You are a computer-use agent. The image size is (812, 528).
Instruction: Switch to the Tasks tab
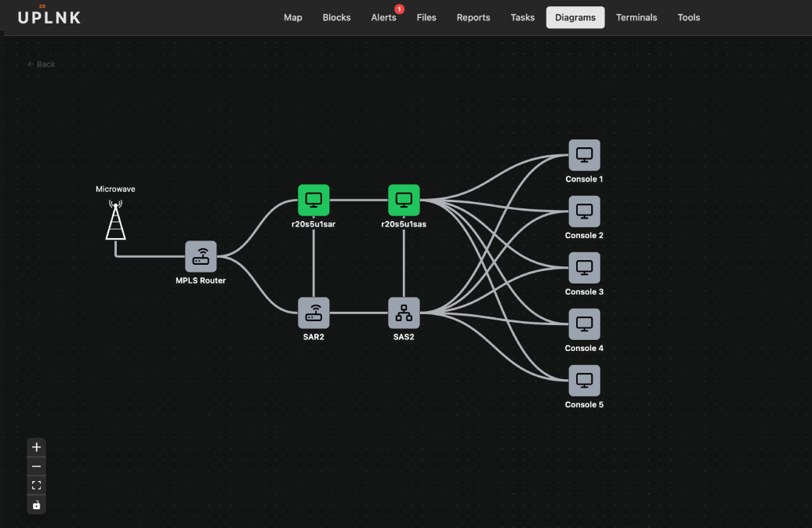click(x=523, y=17)
